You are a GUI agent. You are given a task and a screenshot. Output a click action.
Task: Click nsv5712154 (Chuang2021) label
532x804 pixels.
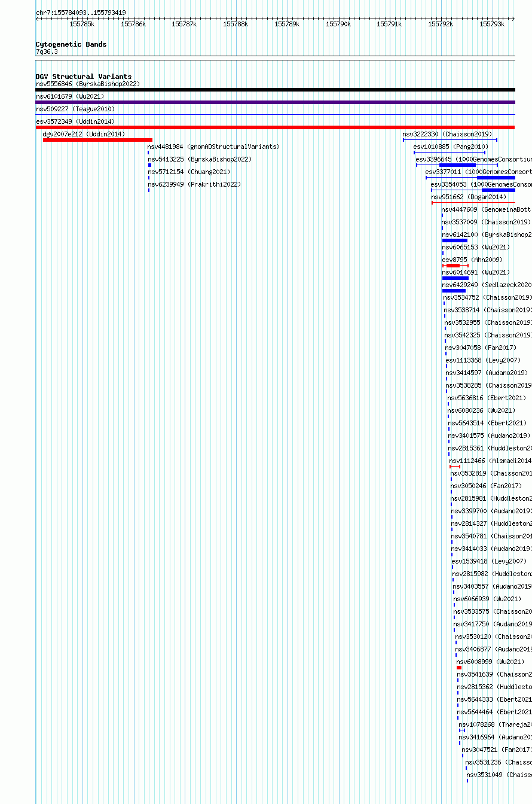point(189,172)
